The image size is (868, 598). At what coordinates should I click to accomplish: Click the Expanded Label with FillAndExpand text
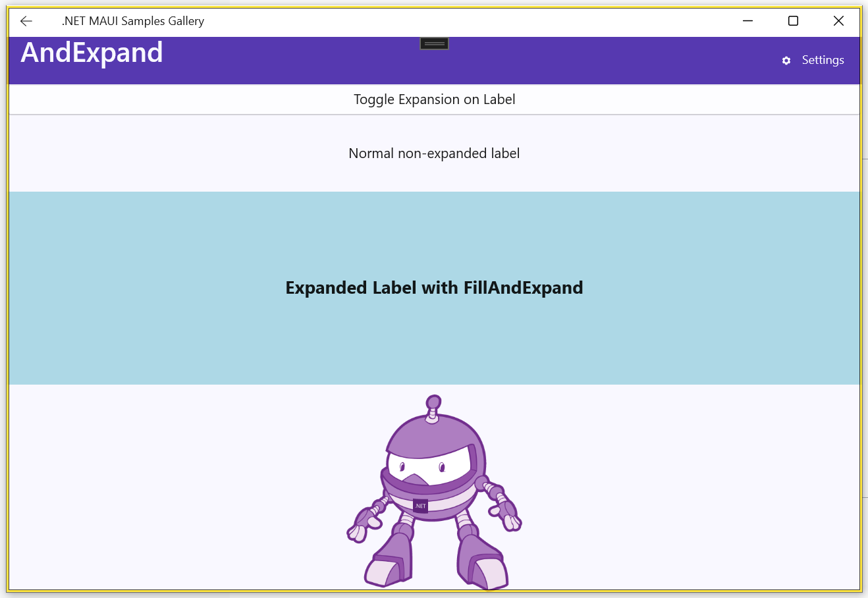click(434, 288)
